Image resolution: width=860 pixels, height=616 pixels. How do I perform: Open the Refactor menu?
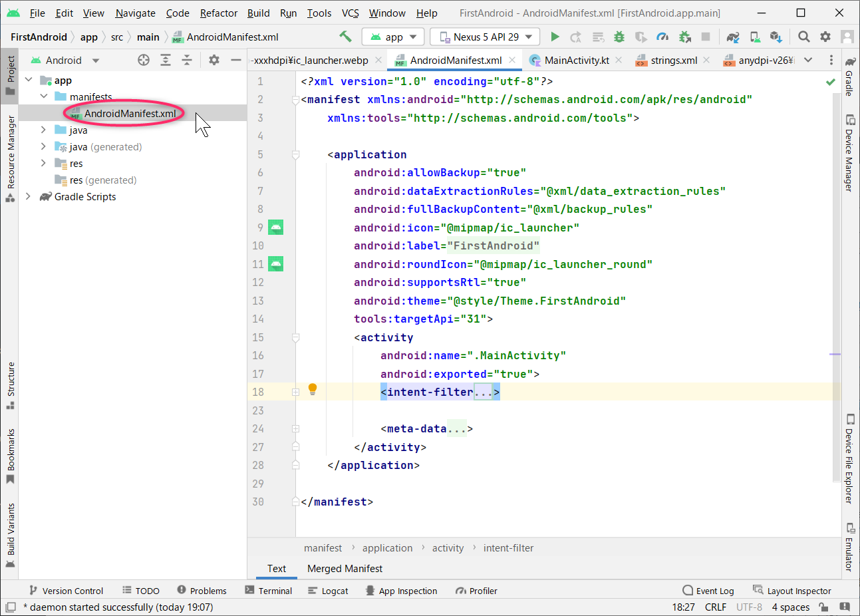point(218,13)
